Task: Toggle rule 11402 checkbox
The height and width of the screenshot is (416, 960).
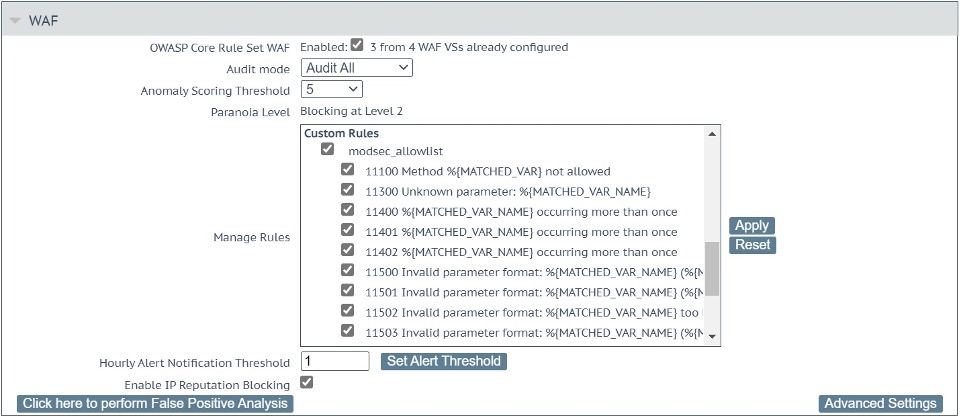Action: (348, 250)
